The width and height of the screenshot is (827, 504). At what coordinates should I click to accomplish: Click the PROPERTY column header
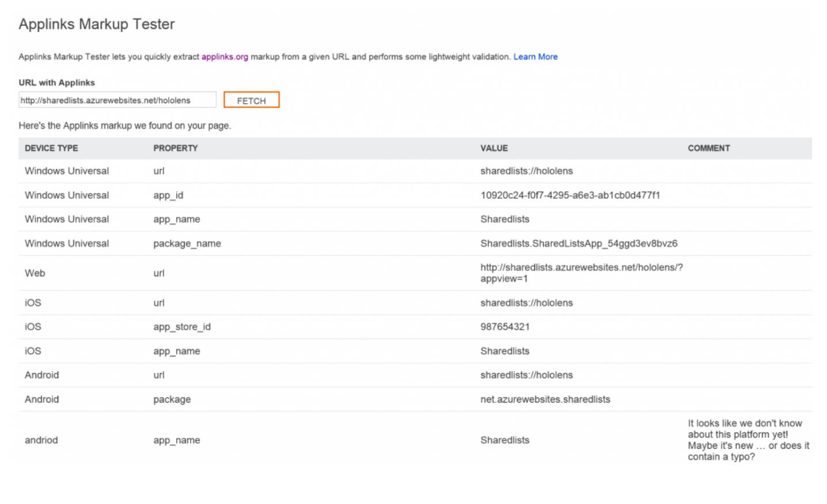(x=175, y=148)
